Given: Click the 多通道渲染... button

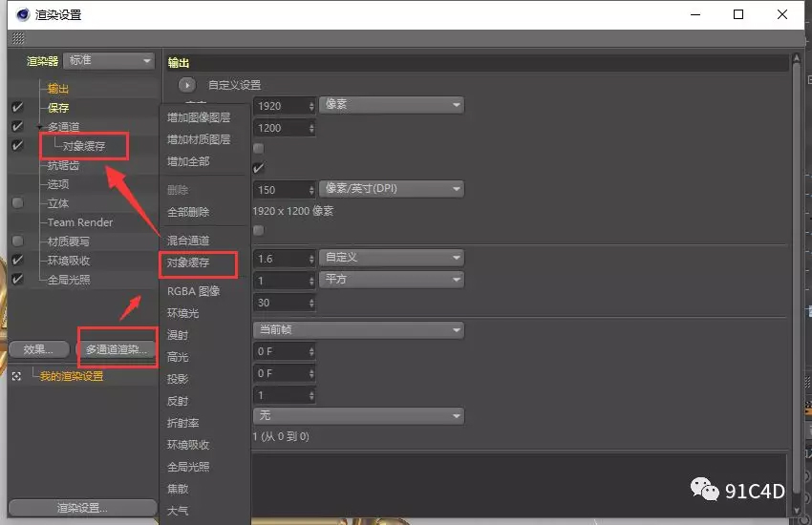Looking at the screenshot, I should coord(118,349).
